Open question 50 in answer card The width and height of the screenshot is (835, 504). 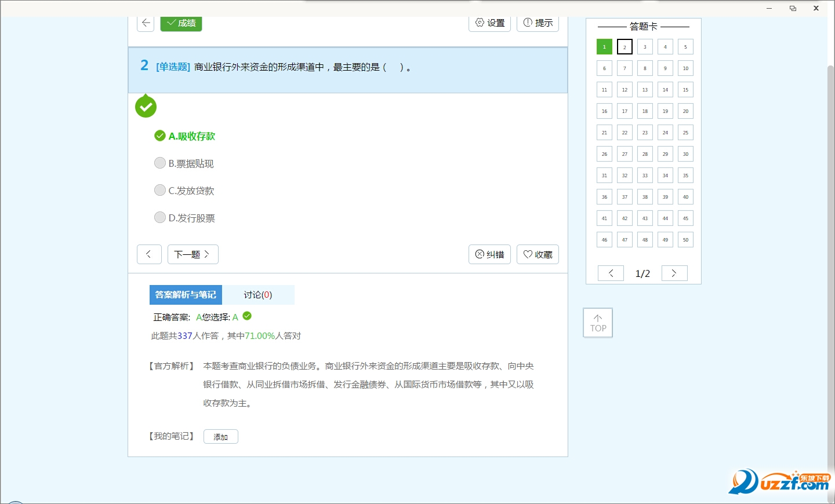coord(685,240)
